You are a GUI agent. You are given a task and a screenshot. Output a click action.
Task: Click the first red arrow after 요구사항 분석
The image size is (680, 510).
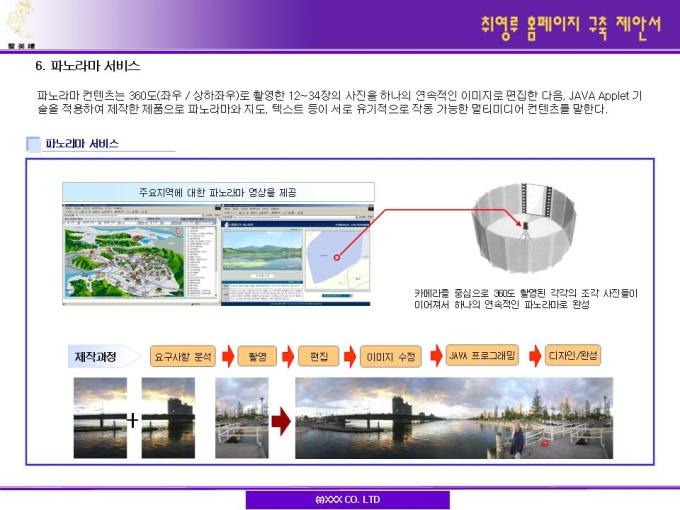click(x=228, y=356)
